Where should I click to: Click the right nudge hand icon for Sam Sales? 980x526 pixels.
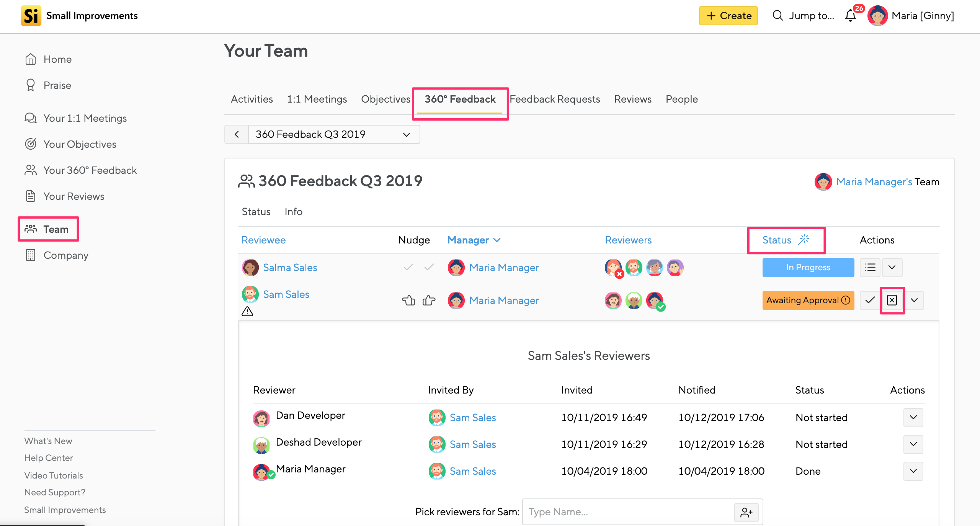click(429, 301)
